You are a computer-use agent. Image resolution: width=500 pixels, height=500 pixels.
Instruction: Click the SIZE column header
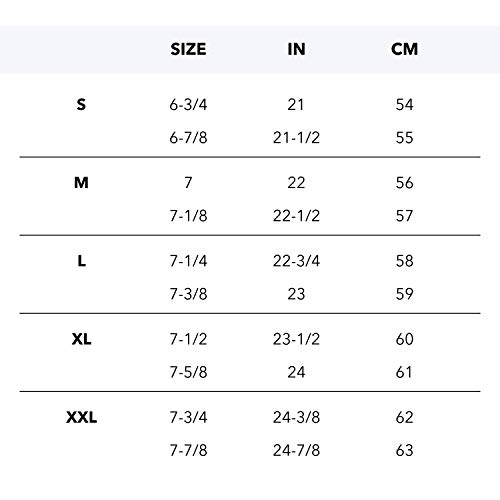(x=188, y=49)
